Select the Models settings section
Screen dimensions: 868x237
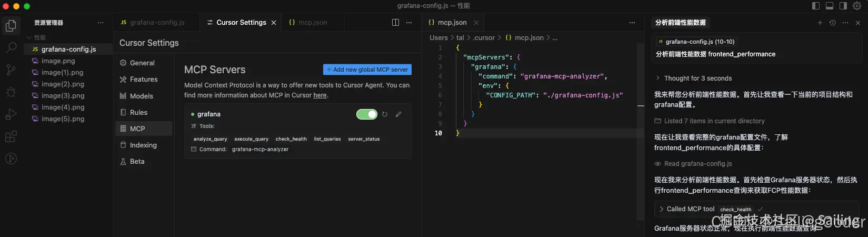pyautogui.click(x=141, y=96)
